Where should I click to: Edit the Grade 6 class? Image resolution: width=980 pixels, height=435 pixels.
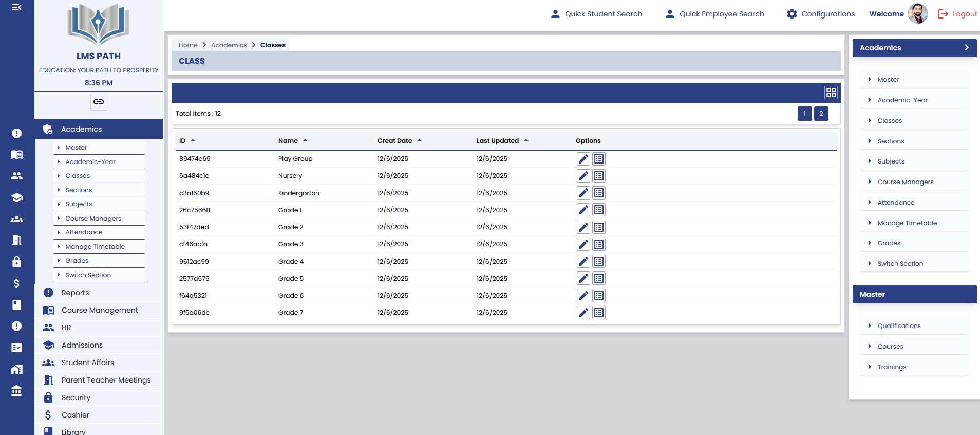583,296
